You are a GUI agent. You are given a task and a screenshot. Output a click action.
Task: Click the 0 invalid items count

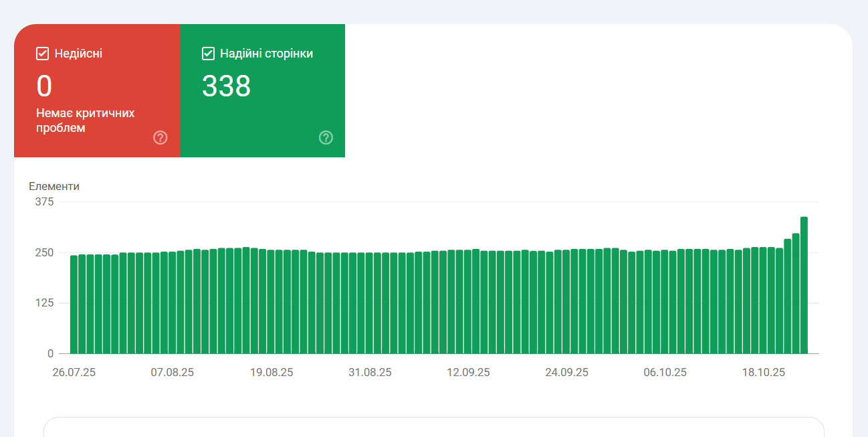pyautogui.click(x=44, y=86)
